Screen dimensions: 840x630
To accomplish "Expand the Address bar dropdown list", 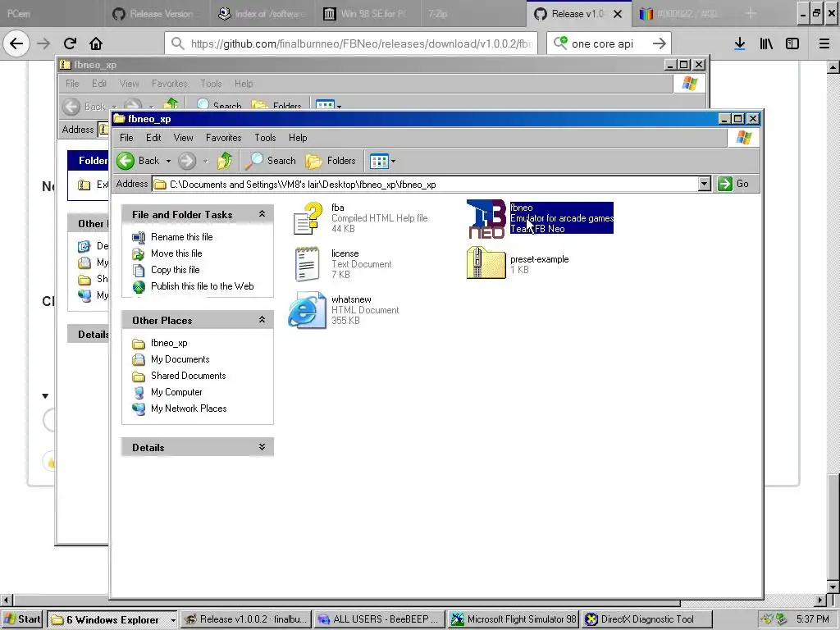I will click(x=705, y=185).
